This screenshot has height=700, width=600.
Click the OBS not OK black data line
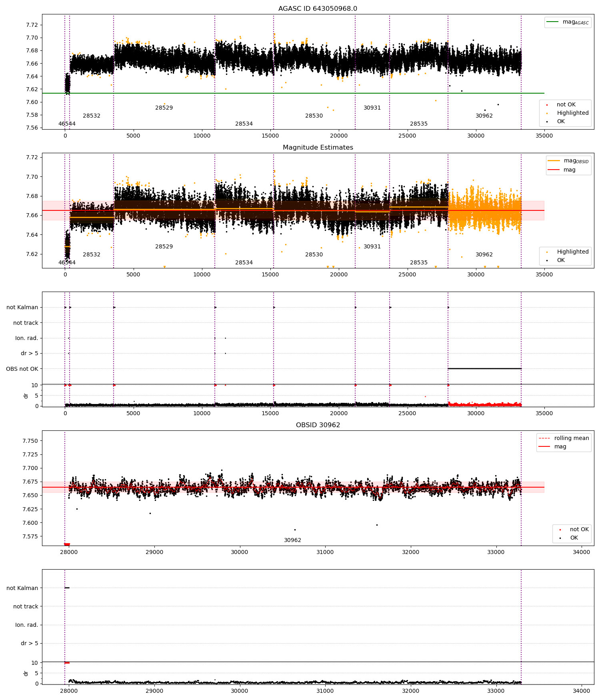[x=484, y=368]
